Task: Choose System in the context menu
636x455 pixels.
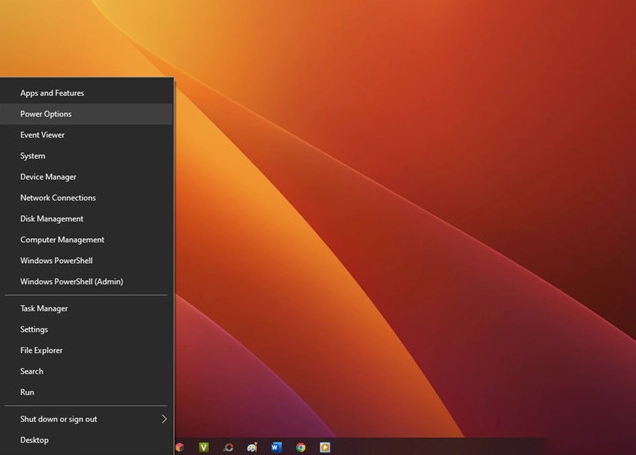Action: point(86,156)
